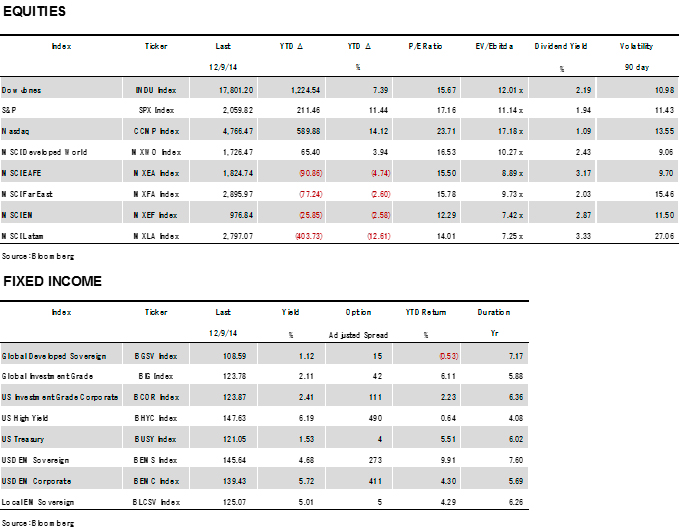Select the Duration column header
This screenshot has width=680, height=532.
490,313
